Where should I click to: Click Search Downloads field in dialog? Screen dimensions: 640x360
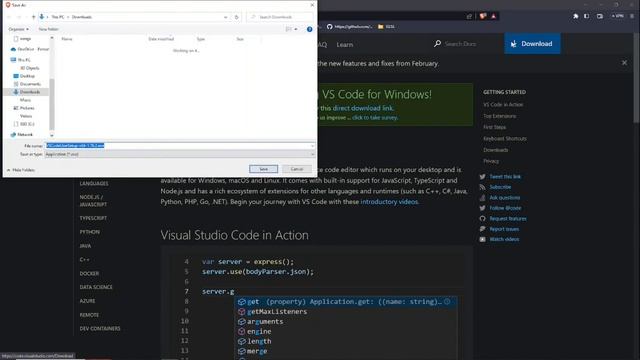[x=280, y=17]
